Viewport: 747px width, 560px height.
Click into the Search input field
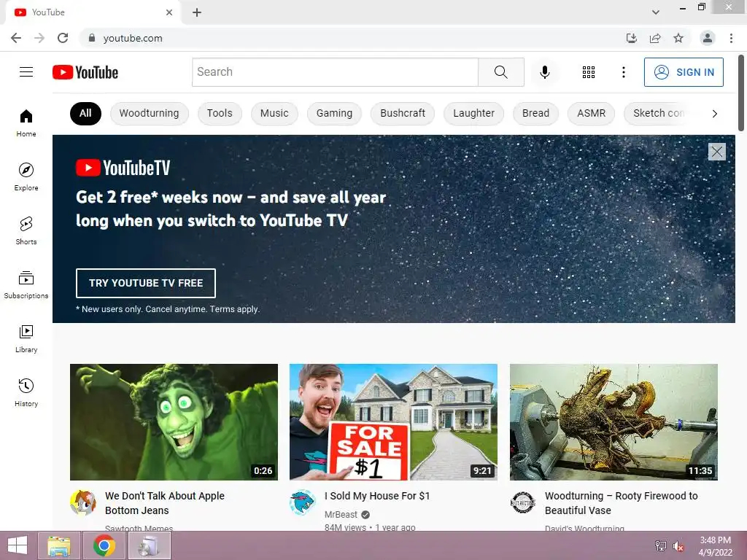pos(335,72)
